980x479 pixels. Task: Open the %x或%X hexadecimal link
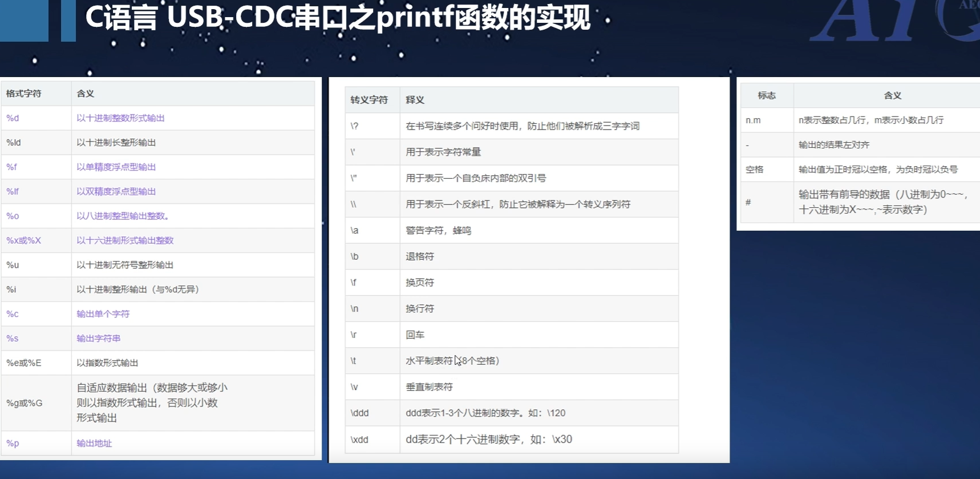[23, 241]
